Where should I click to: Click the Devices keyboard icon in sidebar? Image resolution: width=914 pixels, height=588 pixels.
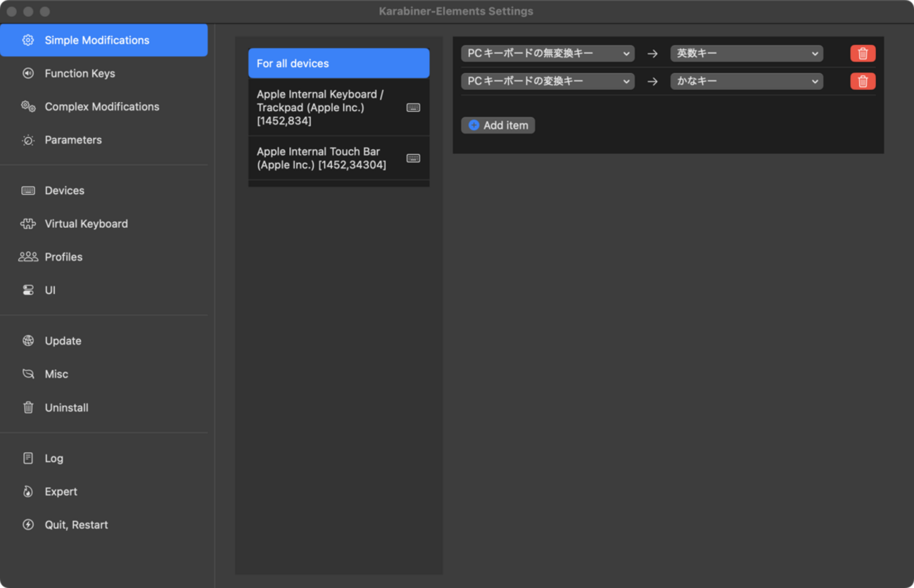point(28,191)
